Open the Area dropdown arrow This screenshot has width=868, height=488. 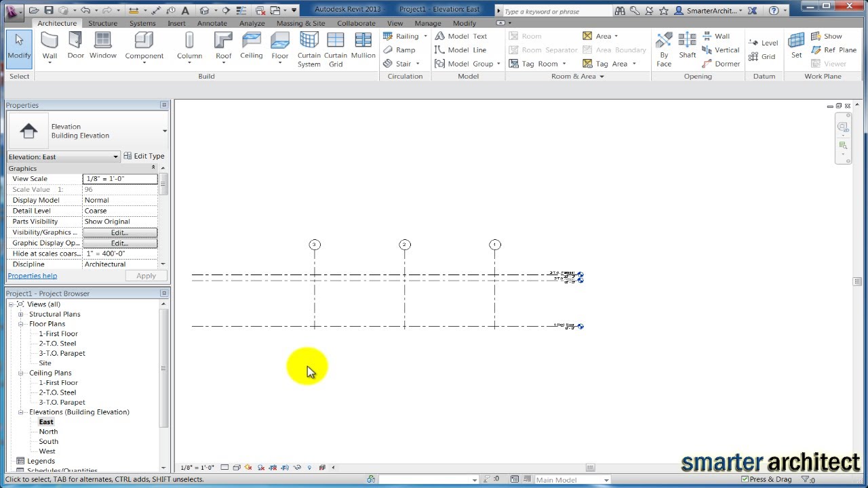(x=616, y=37)
